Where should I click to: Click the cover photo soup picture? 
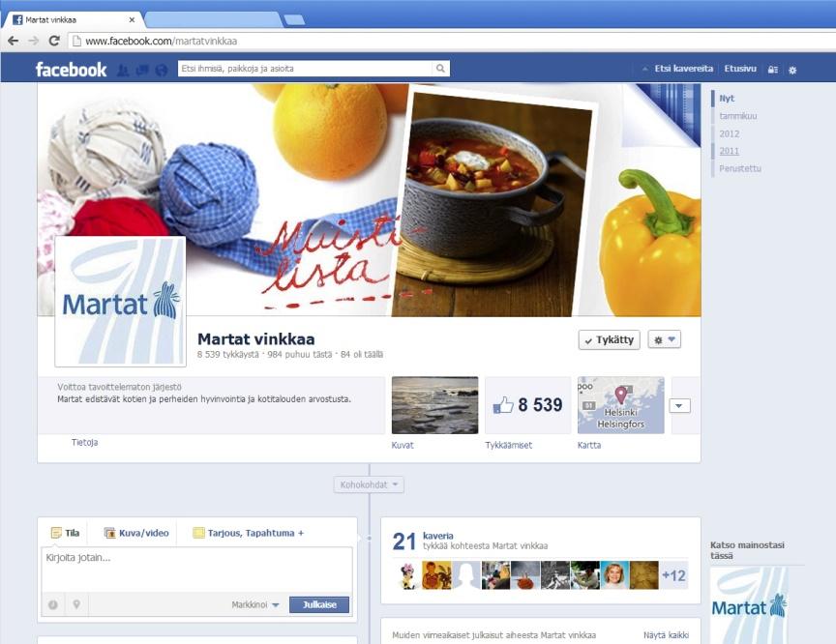(x=493, y=205)
